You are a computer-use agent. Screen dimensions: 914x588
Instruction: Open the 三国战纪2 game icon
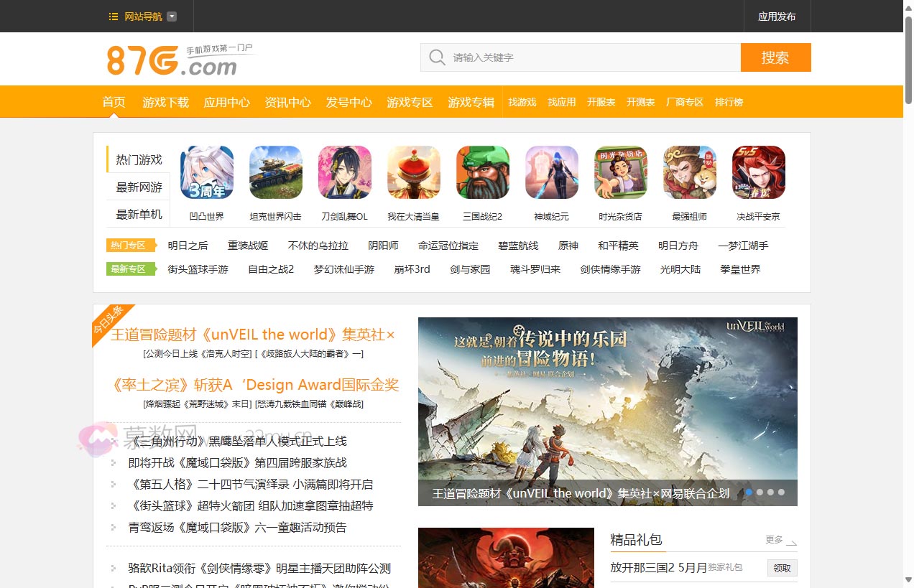pos(482,172)
